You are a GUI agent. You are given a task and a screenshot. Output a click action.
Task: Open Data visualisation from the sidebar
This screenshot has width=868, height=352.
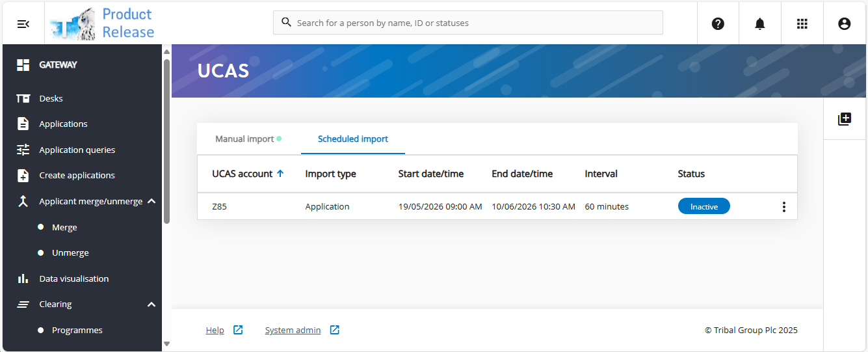[73, 278]
